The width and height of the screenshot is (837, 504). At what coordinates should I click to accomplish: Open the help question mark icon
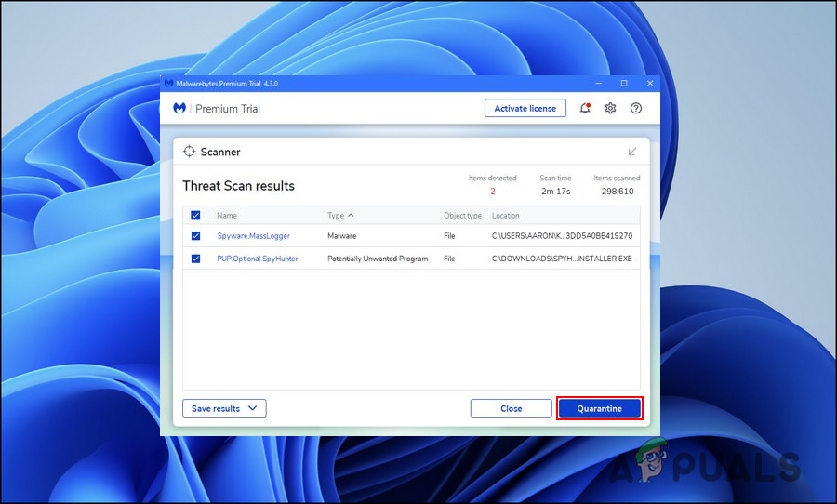click(636, 109)
